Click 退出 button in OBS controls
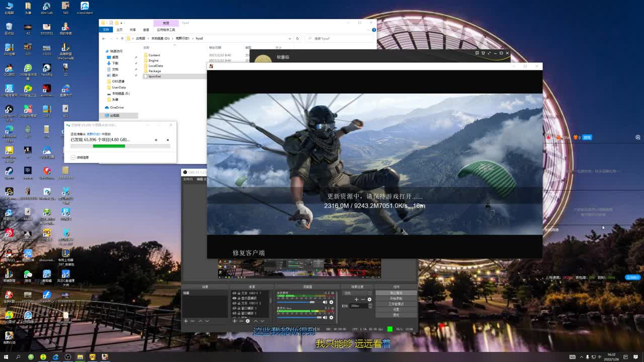Image resolution: width=644 pixels, height=362 pixels. 396,315
